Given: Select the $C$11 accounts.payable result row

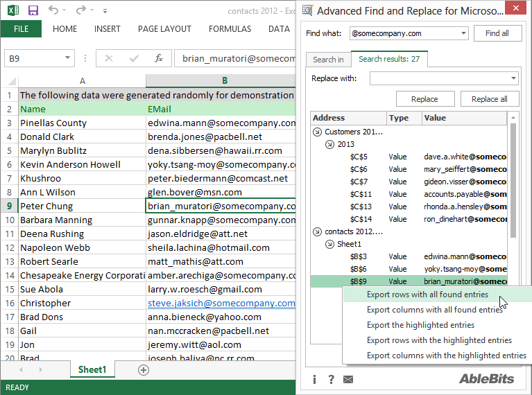Looking at the screenshot, I should [409, 194].
